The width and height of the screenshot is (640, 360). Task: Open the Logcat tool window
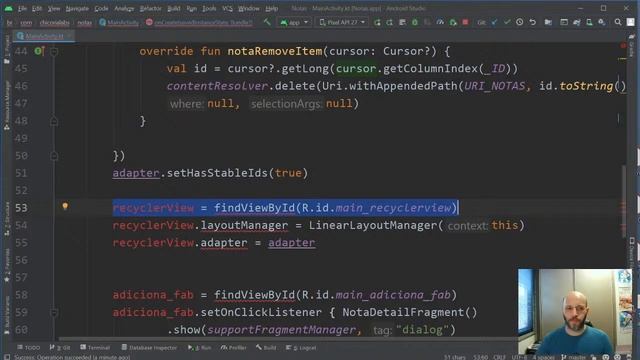tap(301, 347)
